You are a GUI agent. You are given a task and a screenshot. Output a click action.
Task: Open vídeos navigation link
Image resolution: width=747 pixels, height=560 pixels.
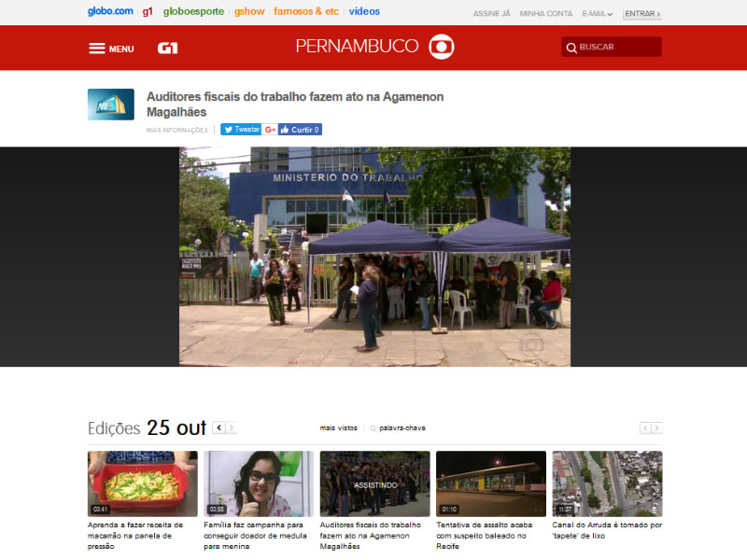pyautogui.click(x=364, y=11)
